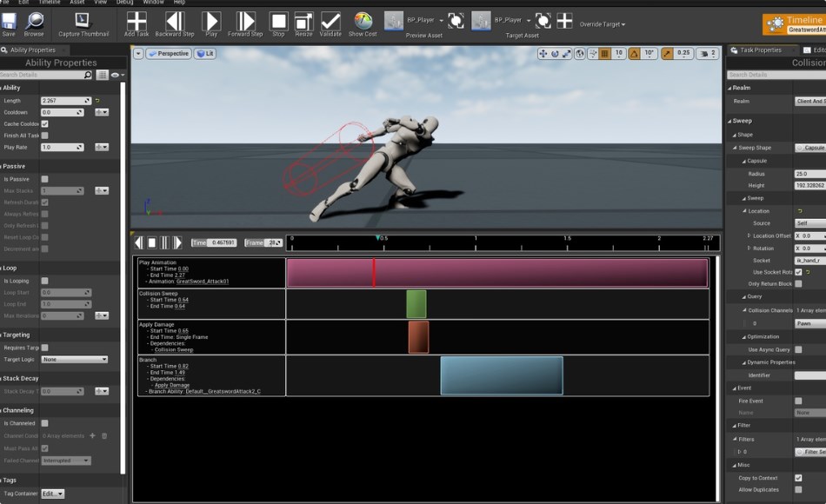826x504 pixels.
Task: Click the Browse button
Action: (x=35, y=20)
